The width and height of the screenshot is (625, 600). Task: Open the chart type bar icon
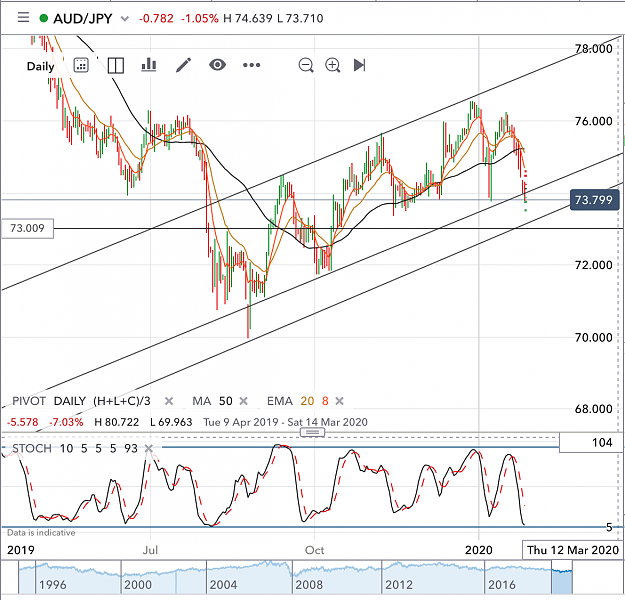149,65
